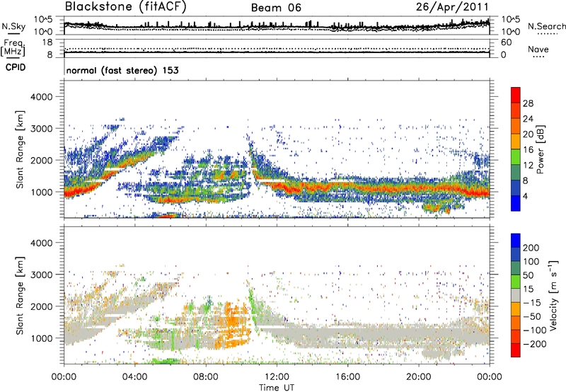Screen dimensions: 566x392
Task: Click 'Slant Range [km]' label of velocity panel
Action: [20, 296]
